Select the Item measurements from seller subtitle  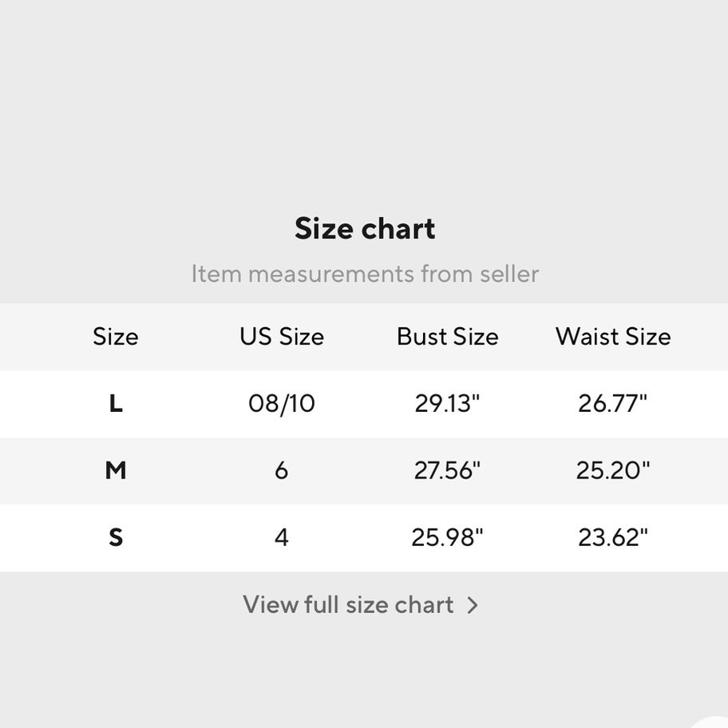point(365,274)
